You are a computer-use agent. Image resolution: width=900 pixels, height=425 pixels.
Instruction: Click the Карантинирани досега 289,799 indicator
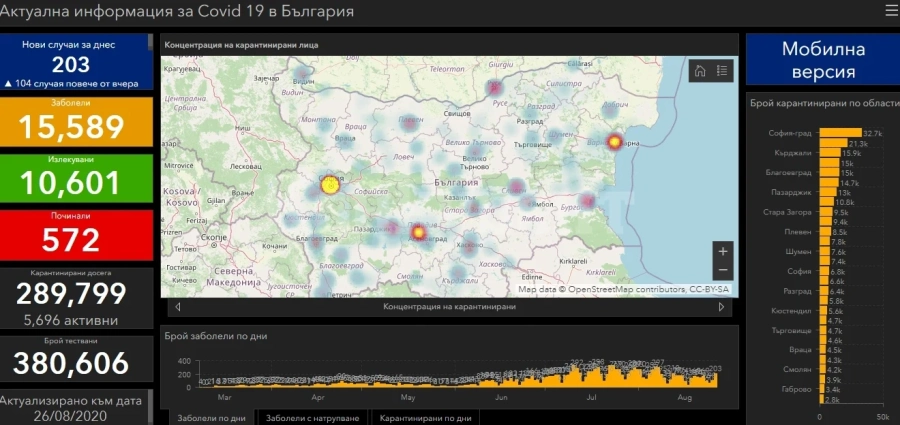[76, 298]
